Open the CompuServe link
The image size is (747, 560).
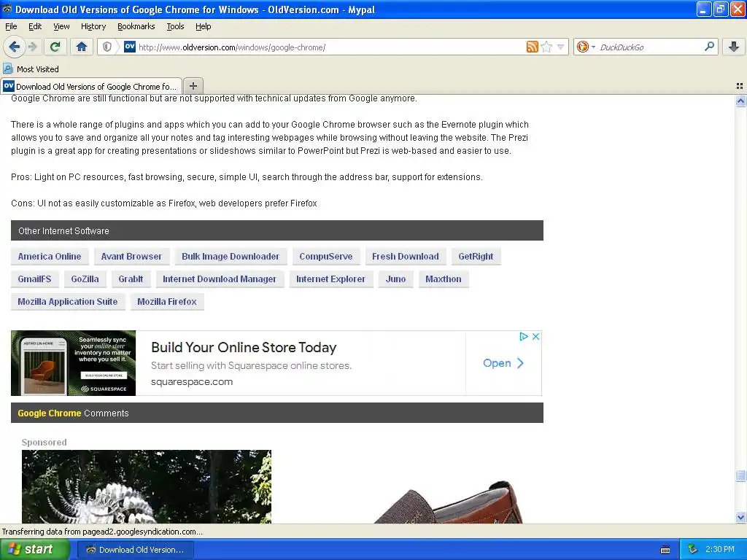pos(326,257)
